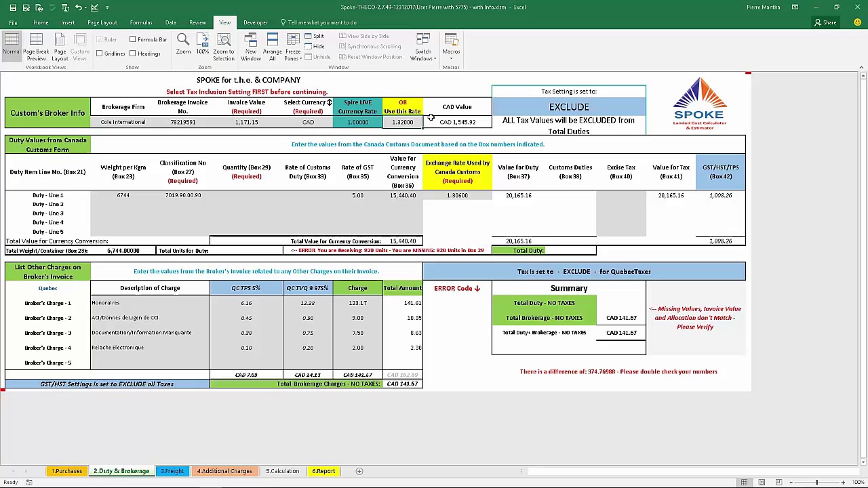Click the Cole International cell

pos(123,122)
